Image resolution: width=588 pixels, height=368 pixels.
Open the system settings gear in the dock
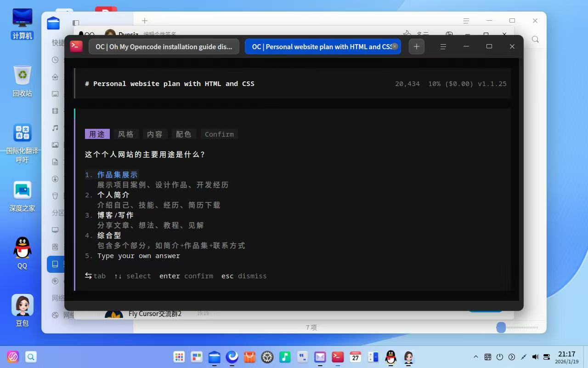click(267, 357)
